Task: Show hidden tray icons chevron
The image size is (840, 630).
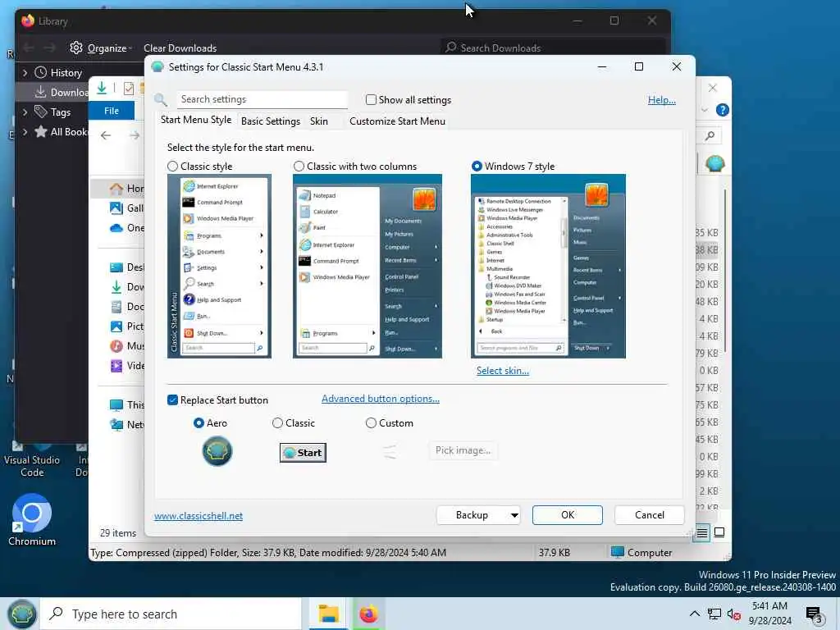Action: (x=694, y=614)
